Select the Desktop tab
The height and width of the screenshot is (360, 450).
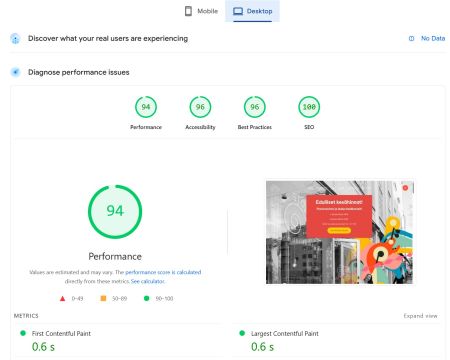[x=252, y=11]
